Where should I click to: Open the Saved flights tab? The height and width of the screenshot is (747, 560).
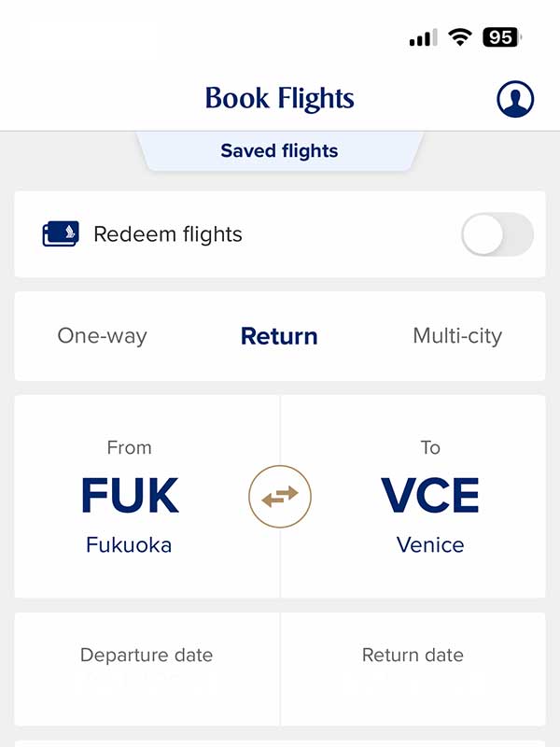tap(279, 150)
